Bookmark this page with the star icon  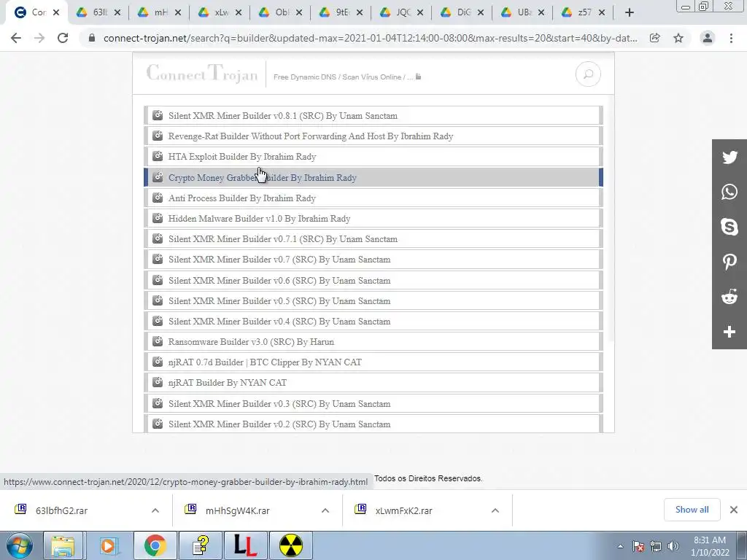pyautogui.click(x=678, y=38)
